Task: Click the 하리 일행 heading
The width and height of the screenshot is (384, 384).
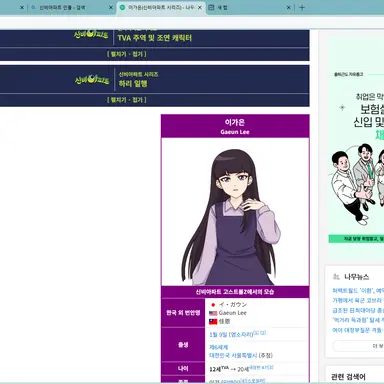Action: [133, 84]
